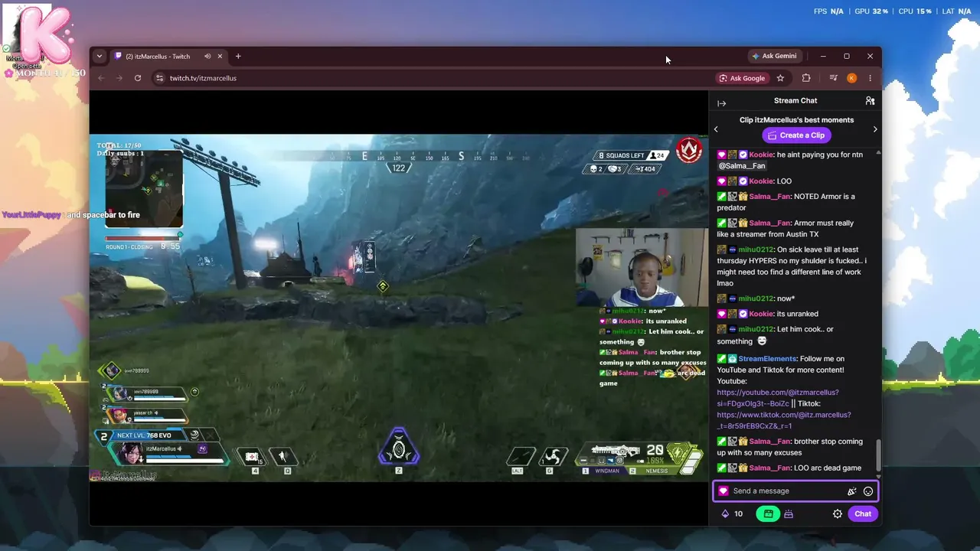Image resolution: width=980 pixels, height=551 pixels.
Task: Click the LAT N/A readout in overlay
Action: tap(955, 11)
